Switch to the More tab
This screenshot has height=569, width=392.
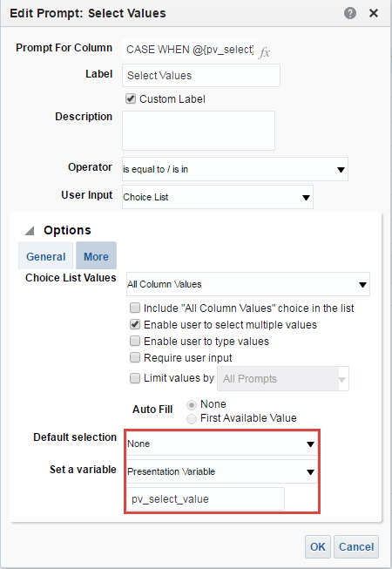click(96, 256)
